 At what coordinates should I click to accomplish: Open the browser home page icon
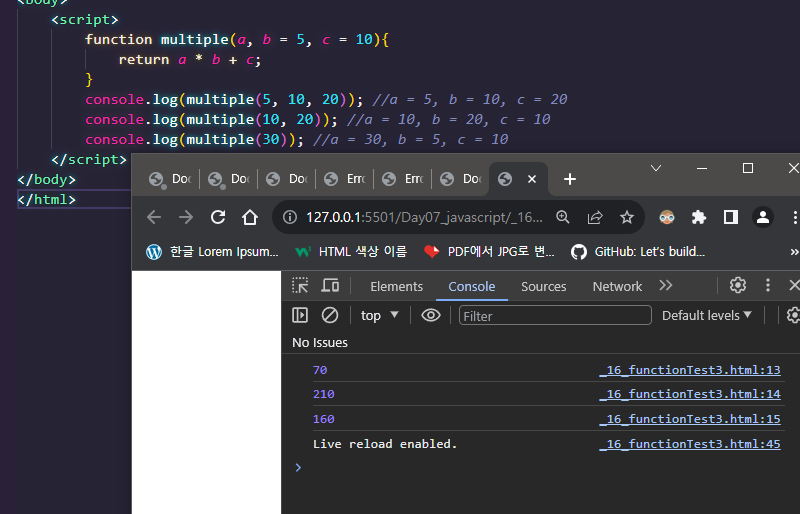click(250, 217)
